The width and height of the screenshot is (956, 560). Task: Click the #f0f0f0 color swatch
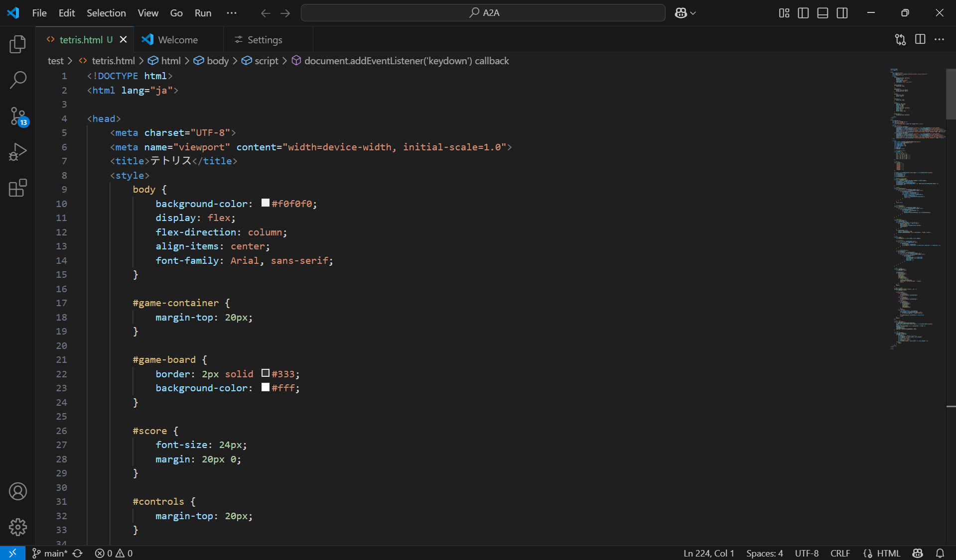tap(265, 203)
